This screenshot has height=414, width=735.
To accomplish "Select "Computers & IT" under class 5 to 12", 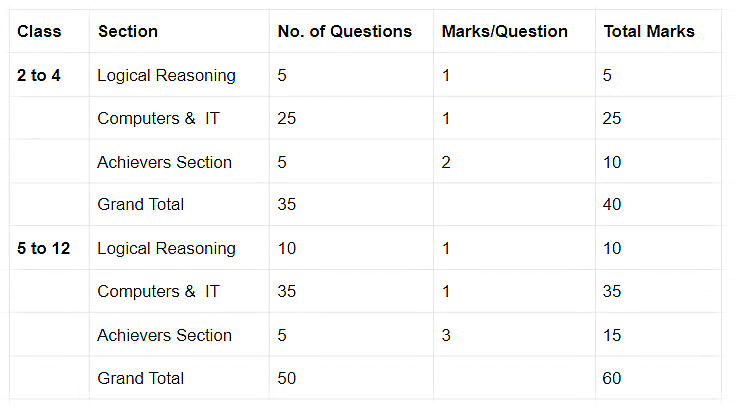I will coord(158,292).
